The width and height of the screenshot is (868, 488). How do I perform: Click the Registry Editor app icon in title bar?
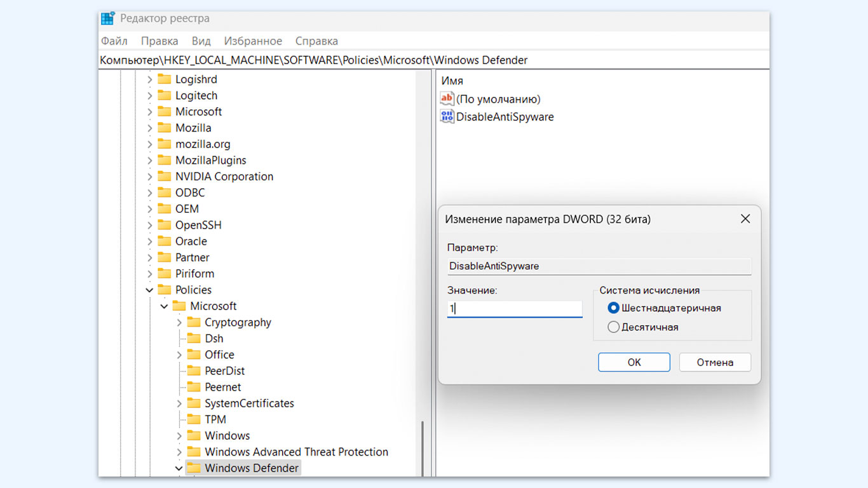107,18
